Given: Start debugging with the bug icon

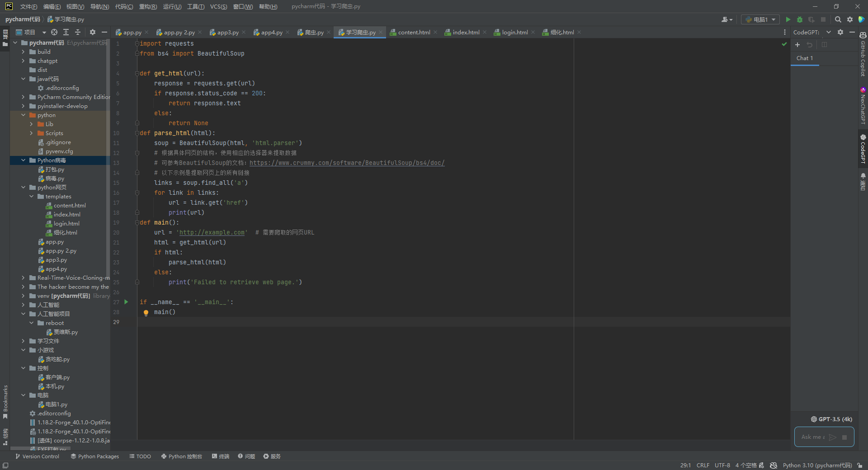Looking at the screenshot, I should pos(800,19).
